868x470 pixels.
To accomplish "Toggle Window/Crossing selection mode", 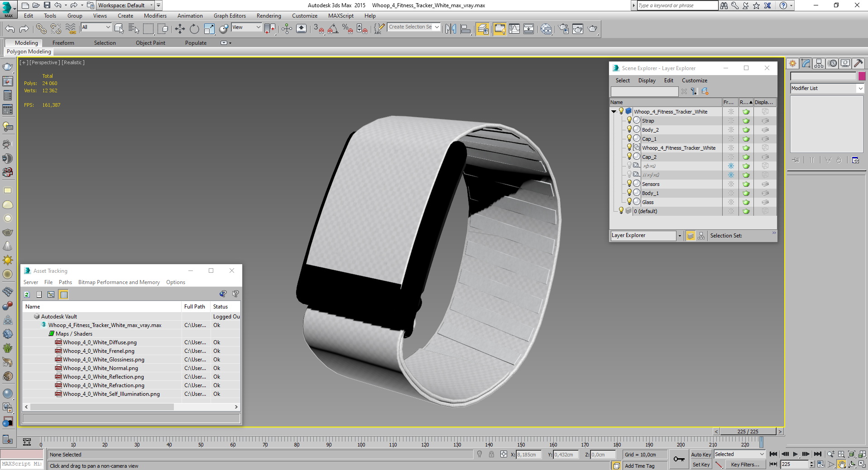I will click(163, 29).
